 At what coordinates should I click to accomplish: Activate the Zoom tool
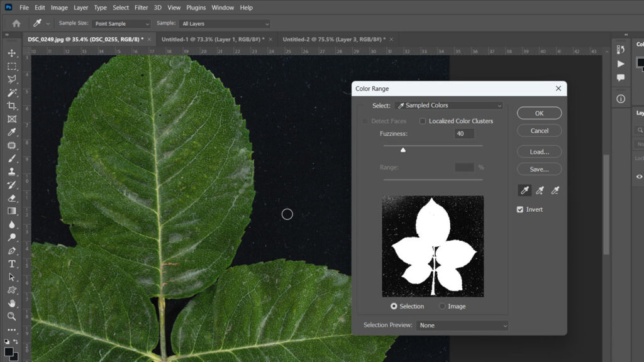pos(11,316)
